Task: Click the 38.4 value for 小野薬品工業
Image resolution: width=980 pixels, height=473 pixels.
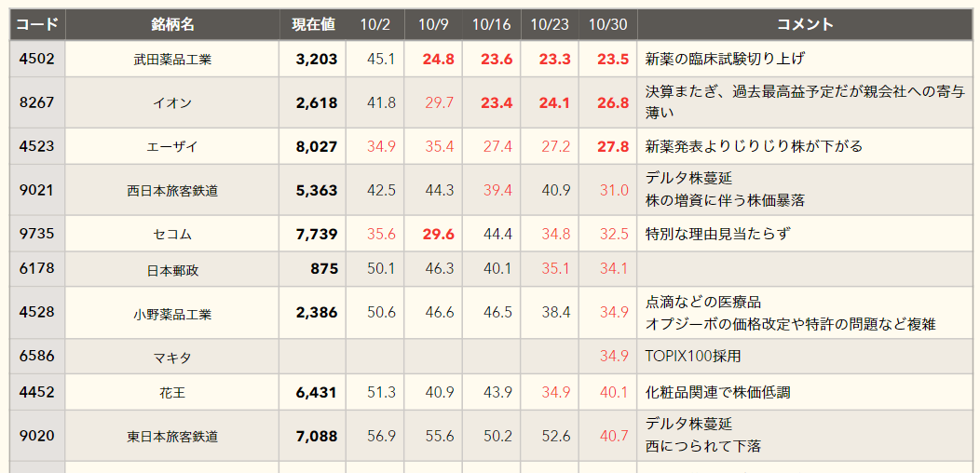Action: pos(555,313)
